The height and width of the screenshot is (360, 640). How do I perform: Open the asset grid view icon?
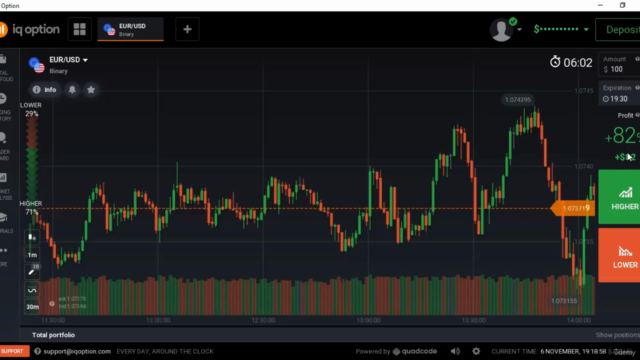point(80,29)
